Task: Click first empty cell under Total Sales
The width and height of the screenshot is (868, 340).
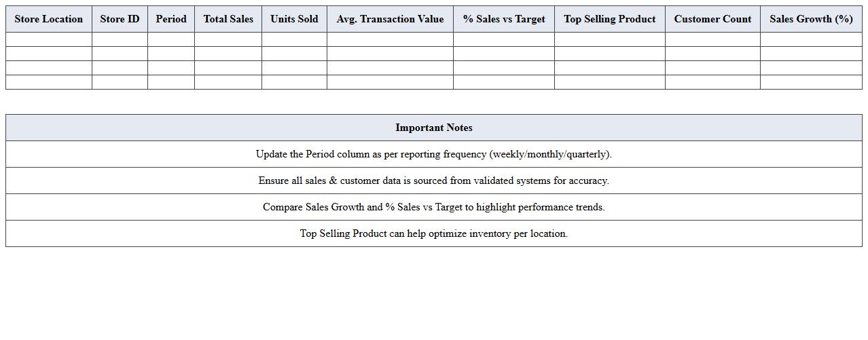Action: point(228,39)
